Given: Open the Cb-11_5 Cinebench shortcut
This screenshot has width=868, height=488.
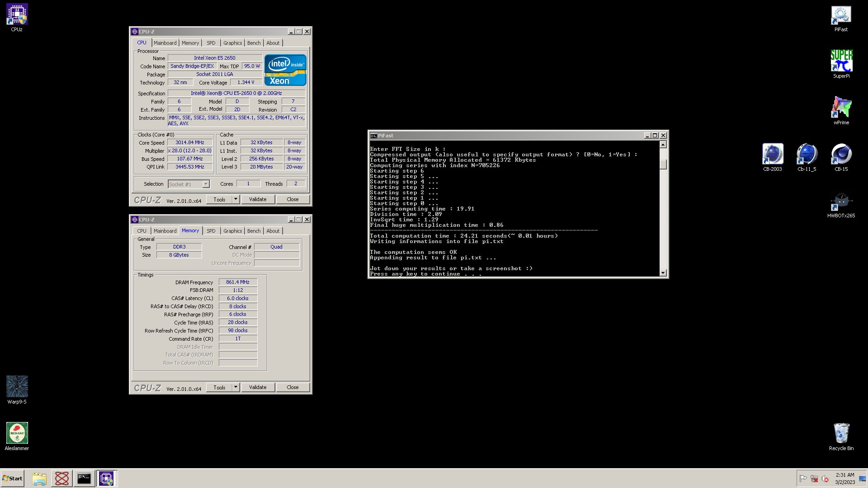Looking at the screenshot, I should click(807, 157).
